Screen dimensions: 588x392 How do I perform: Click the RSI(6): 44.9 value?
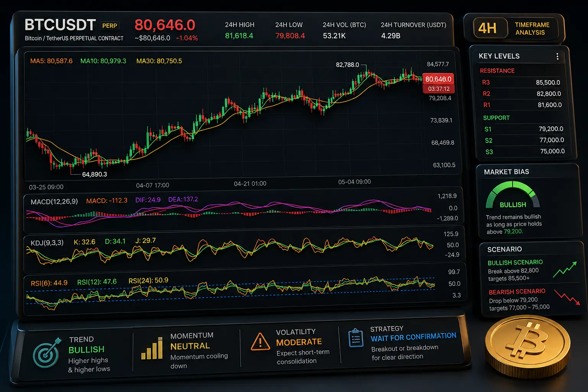pos(49,283)
